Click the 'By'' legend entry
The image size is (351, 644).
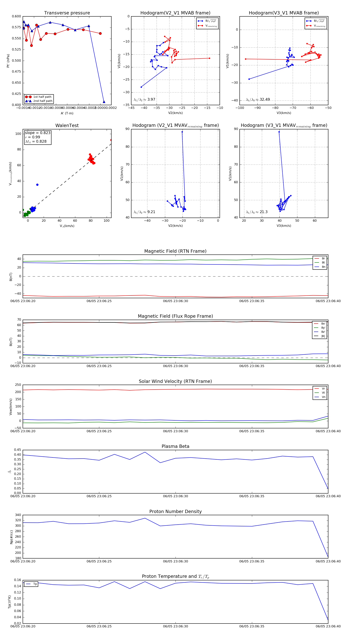coord(320,328)
